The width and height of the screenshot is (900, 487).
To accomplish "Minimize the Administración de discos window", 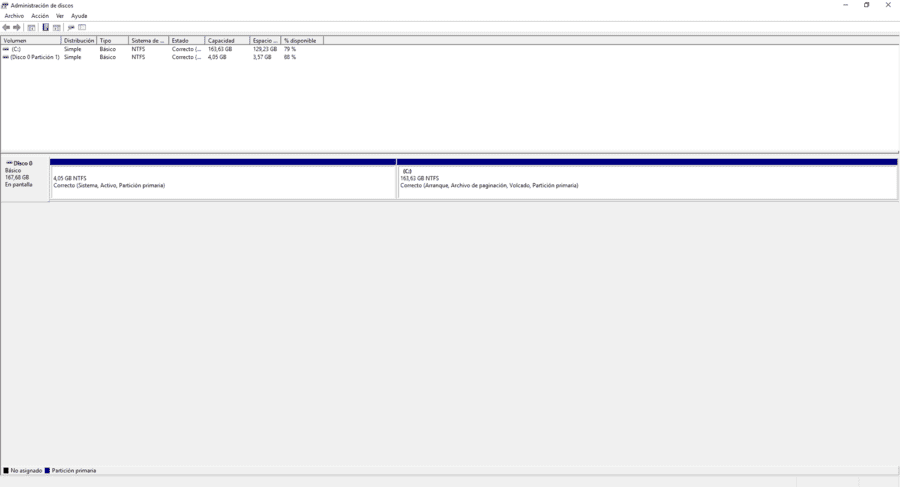I will [x=845, y=5].
